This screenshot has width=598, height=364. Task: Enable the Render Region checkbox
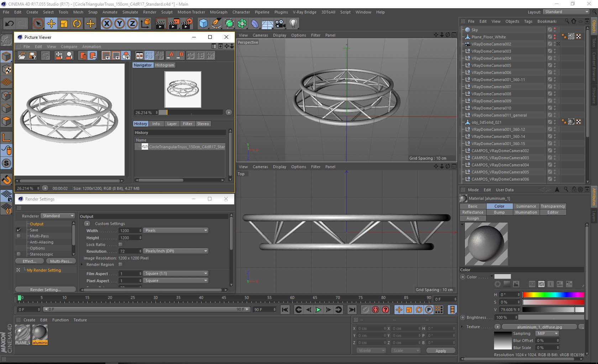pyautogui.click(x=120, y=264)
